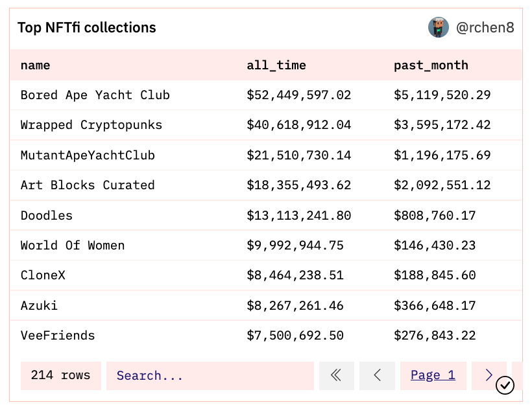Open the @rchen8 author link
This screenshot has width=532, height=407.
pyautogui.click(x=485, y=28)
